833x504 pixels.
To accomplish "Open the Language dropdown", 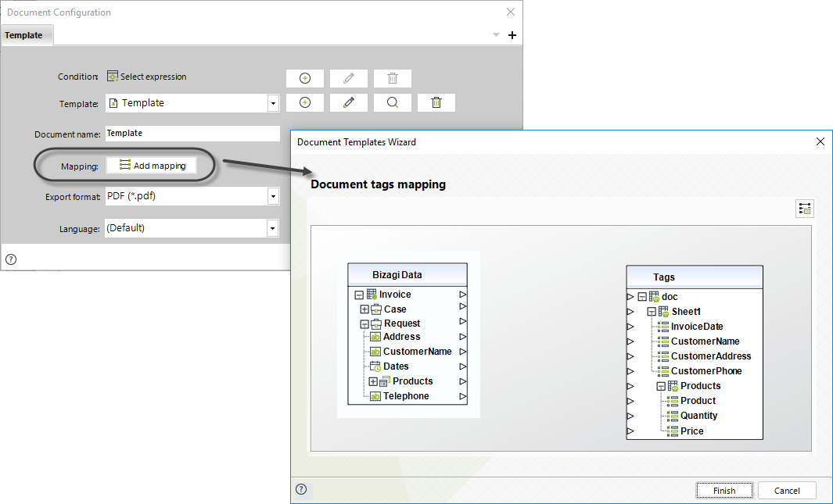I will point(272,228).
